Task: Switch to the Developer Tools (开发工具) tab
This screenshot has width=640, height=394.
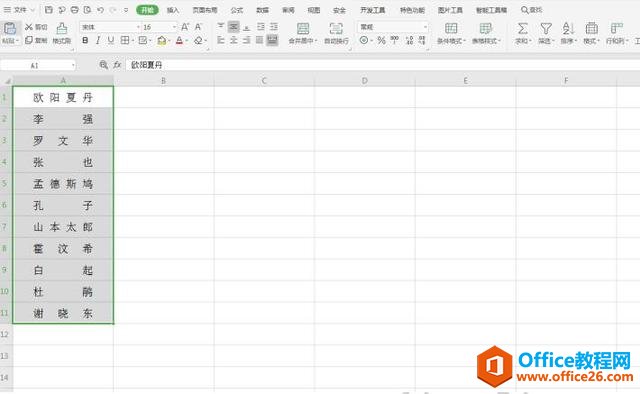Action: (x=373, y=10)
